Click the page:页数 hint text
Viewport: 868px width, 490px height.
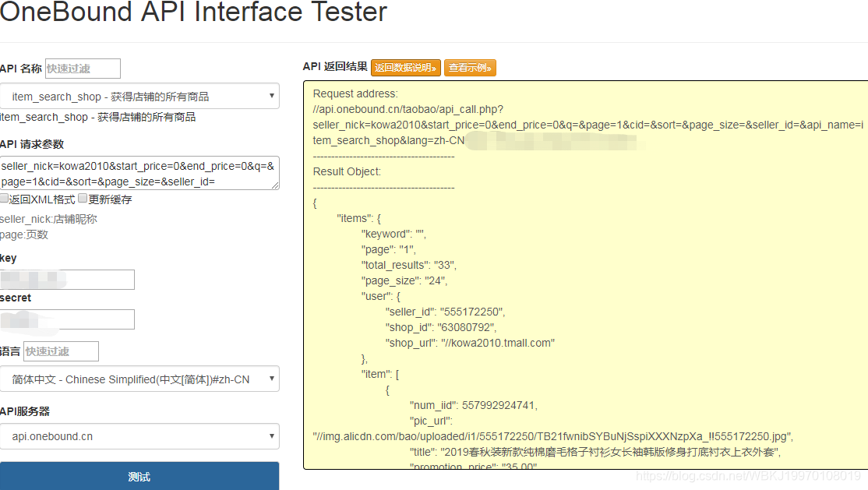pos(24,234)
